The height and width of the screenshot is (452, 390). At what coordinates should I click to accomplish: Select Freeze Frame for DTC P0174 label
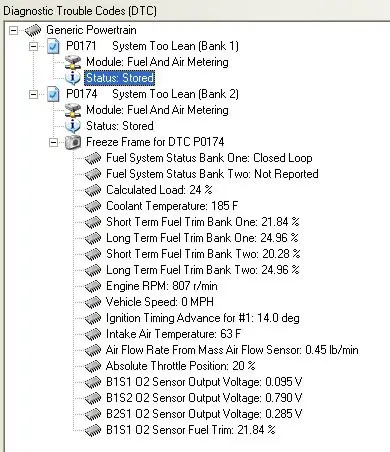pos(155,142)
